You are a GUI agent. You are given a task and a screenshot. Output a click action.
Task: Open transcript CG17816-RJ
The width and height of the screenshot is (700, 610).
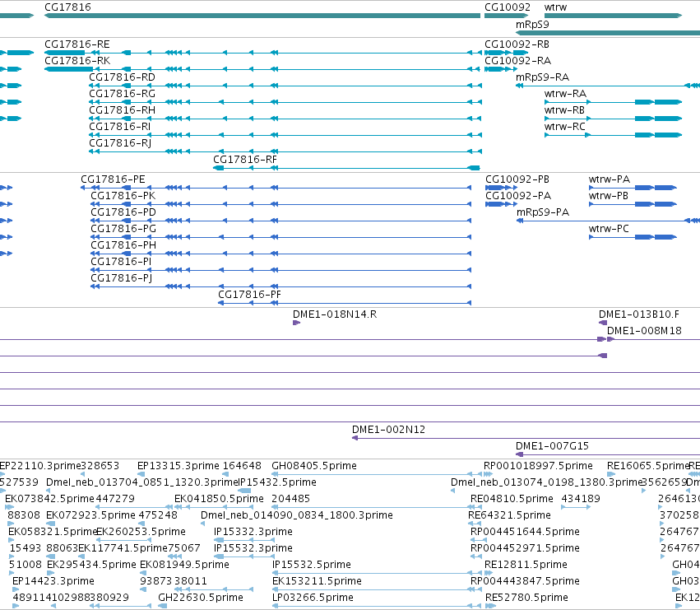120,143
